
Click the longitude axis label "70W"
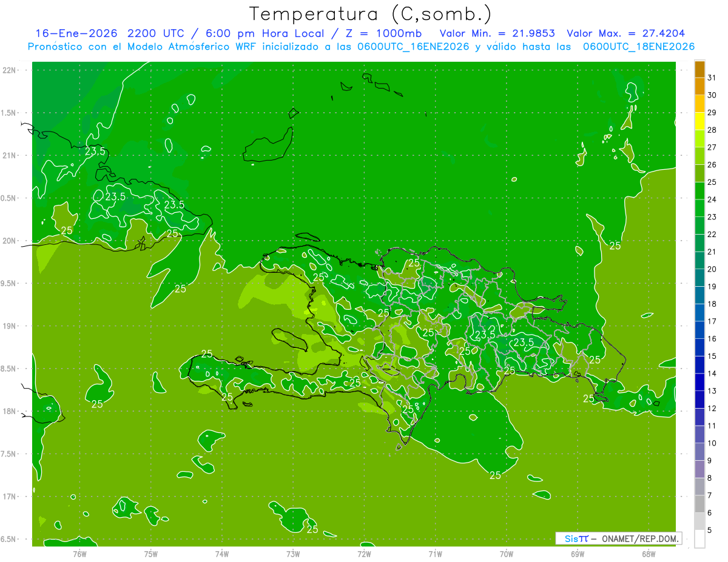pyautogui.click(x=507, y=554)
